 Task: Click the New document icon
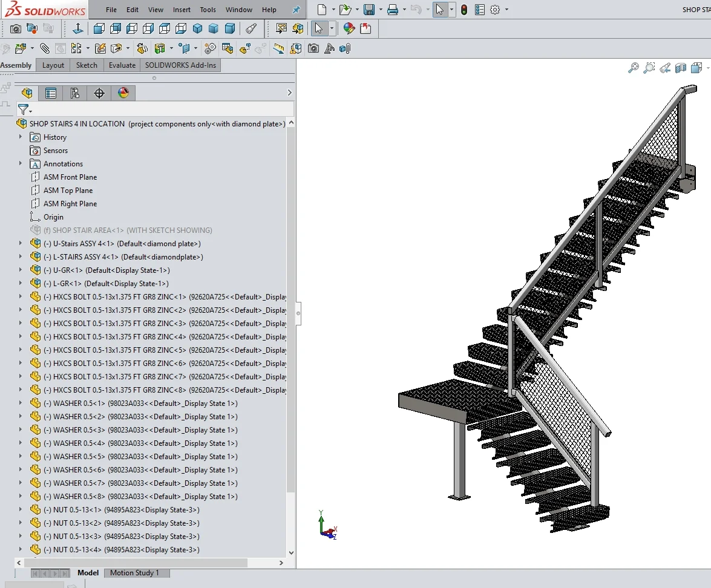[322, 10]
